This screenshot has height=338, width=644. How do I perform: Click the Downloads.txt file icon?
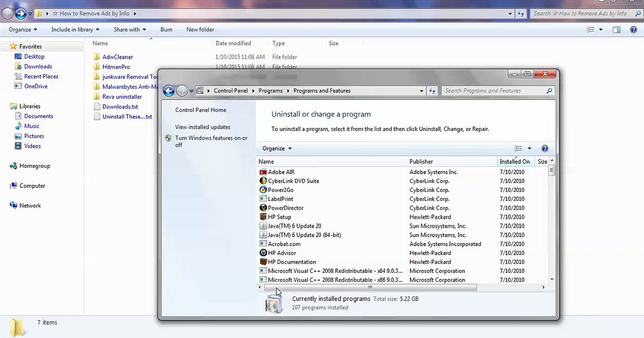click(x=97, y=107)
